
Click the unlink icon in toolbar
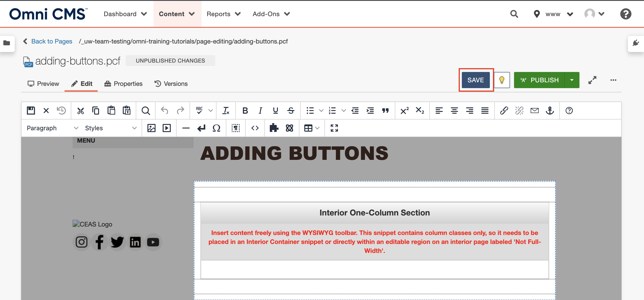[519, 110]
